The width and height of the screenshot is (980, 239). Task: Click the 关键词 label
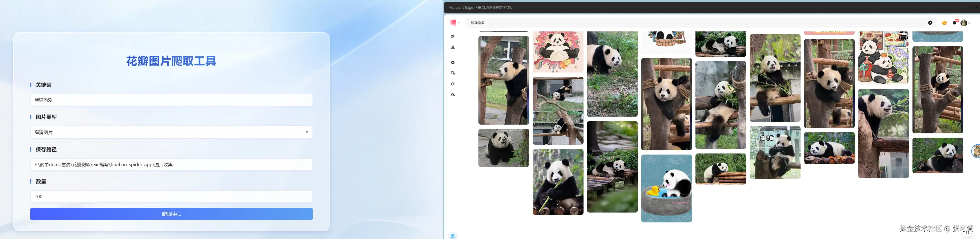[x=43, y=85]
